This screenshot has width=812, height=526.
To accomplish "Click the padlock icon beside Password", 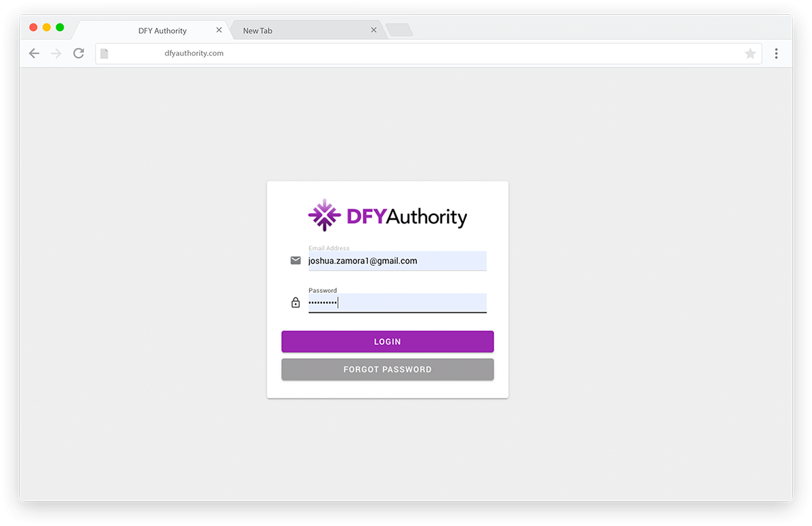I will coord(296,303).
